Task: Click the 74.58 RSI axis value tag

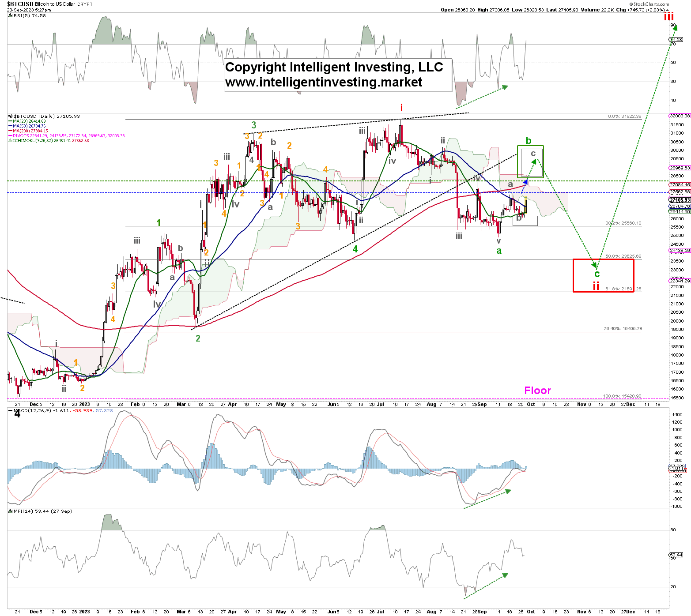Action: tap(676, 40)
